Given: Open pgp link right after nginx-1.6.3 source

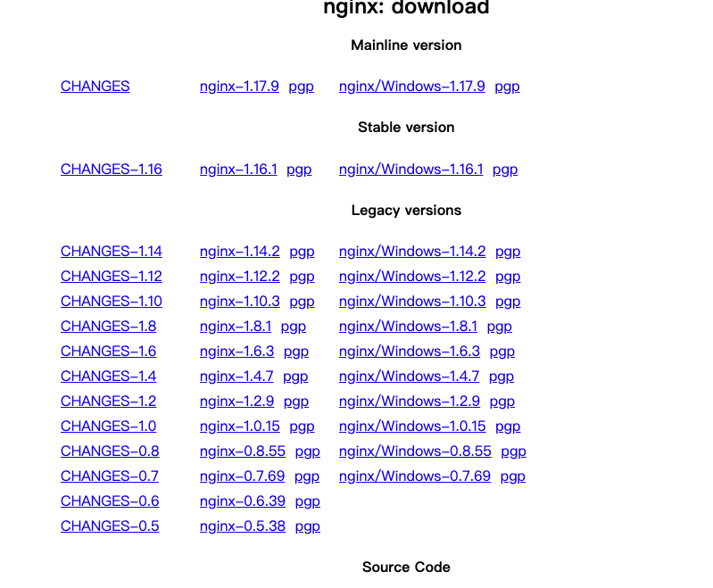Looking at the screenshot, I should click(x=296, y=352).
